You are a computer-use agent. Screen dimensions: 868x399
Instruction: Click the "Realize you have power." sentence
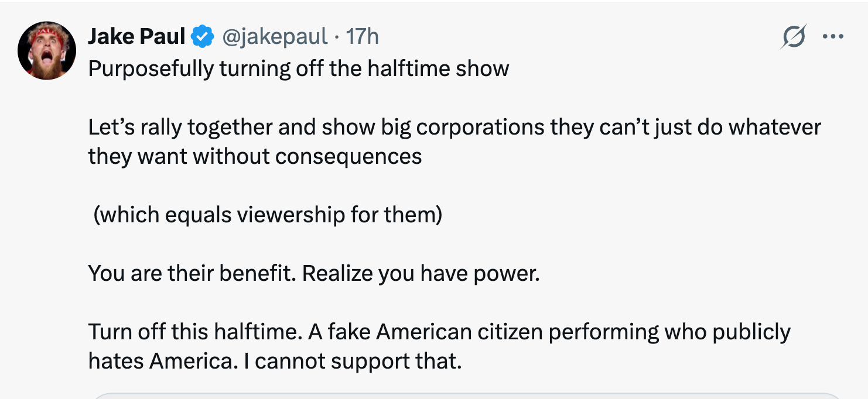click(421, 273)
